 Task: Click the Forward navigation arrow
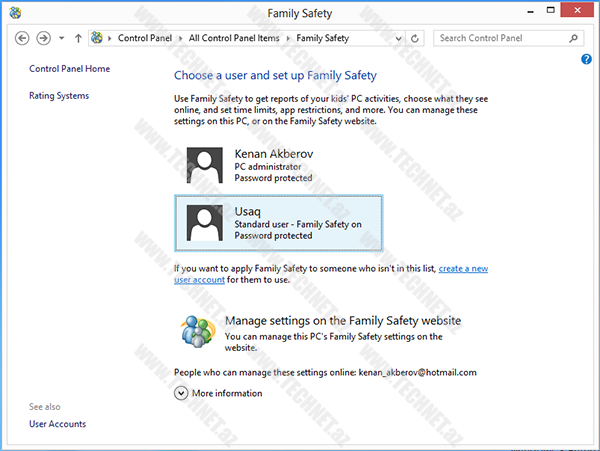pos(43,38)
